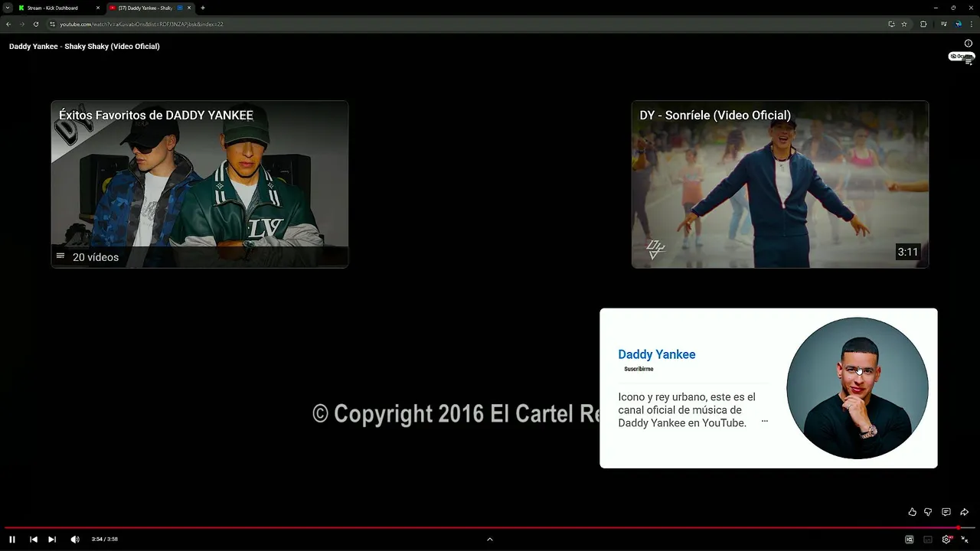Click the 3:54 / 3:58 time display

[105, 540]
